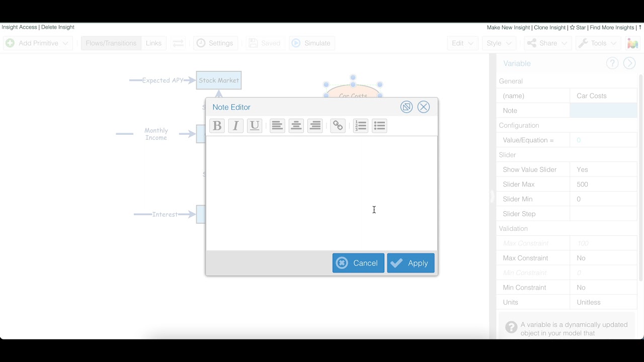
Task: Align note text left
Action: click(x=277, y=126)
